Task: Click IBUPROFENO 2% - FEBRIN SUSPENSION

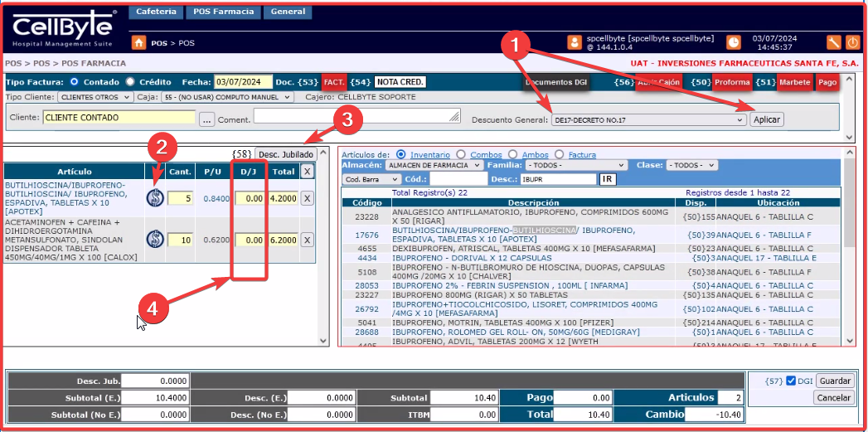Action: point(510,285)
